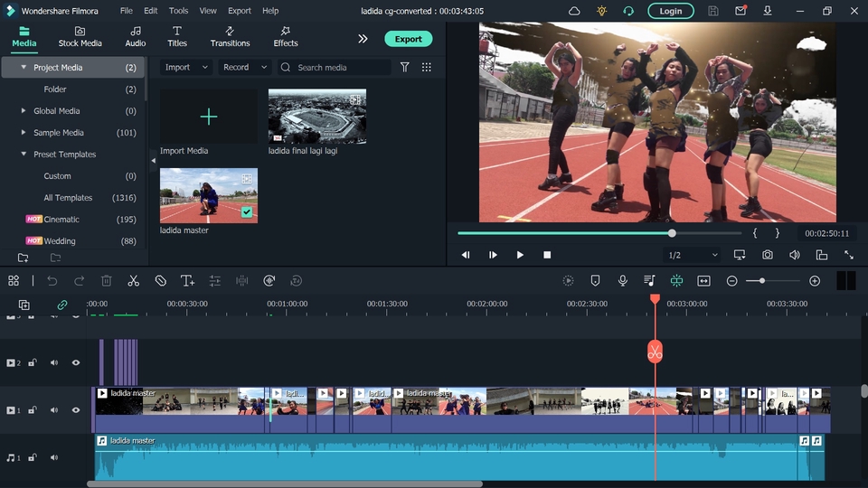
Task: Mute video track 2 audio
Action: pos(54,363)
